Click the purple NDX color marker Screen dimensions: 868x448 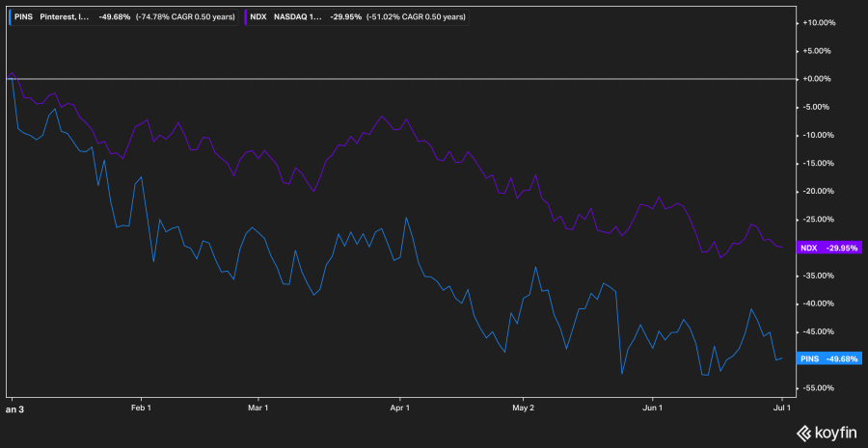pos(247,17)
